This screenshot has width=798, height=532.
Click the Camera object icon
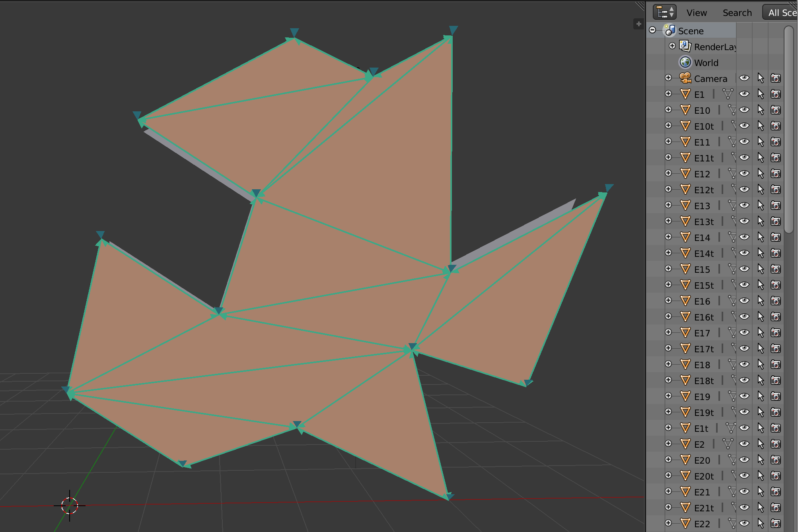click(685, 78)
